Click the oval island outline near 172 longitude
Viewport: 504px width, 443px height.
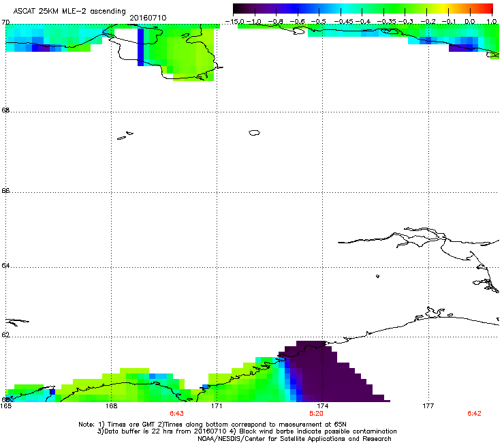[x=254, y=132]
